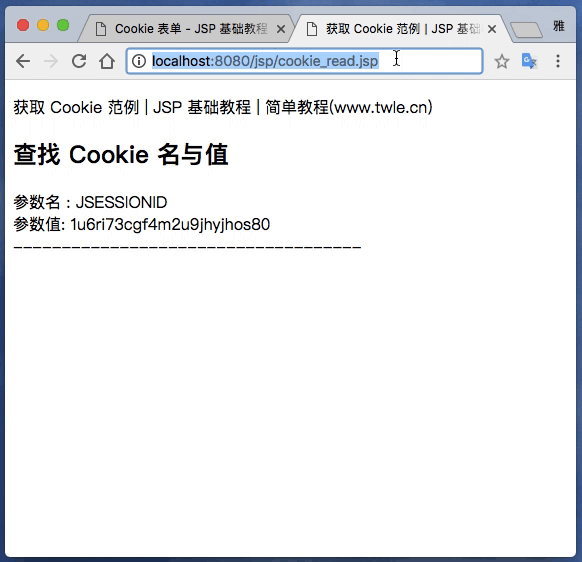Go back to the previous page

pos(23,61)
